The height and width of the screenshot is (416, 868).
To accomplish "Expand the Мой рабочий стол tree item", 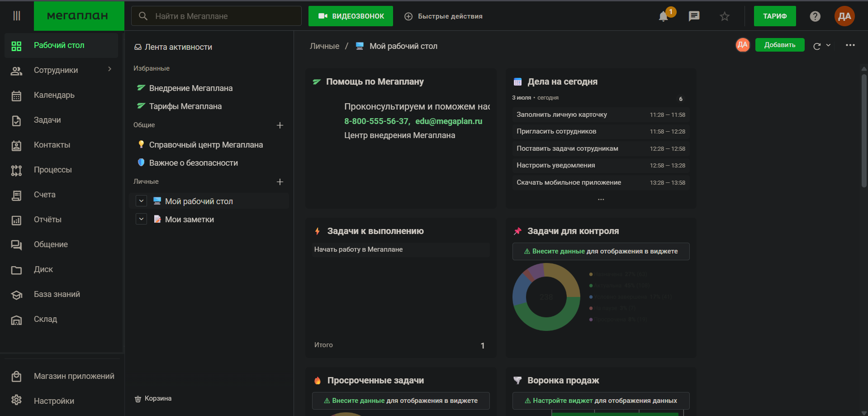I will click(142, 201).
